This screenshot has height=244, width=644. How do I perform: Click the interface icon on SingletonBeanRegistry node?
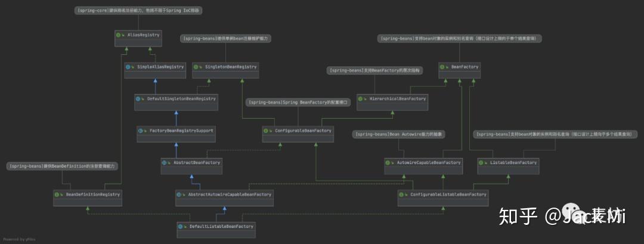point(196,67)
